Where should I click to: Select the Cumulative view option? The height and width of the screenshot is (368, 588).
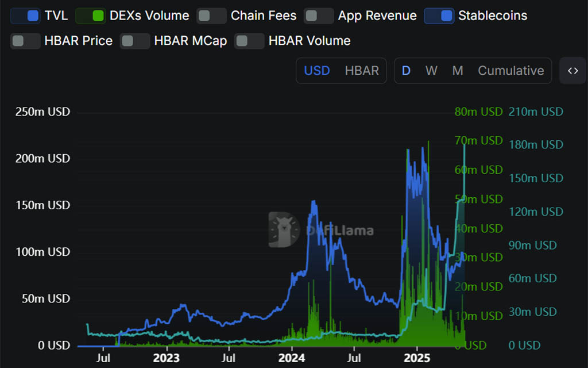510,71
